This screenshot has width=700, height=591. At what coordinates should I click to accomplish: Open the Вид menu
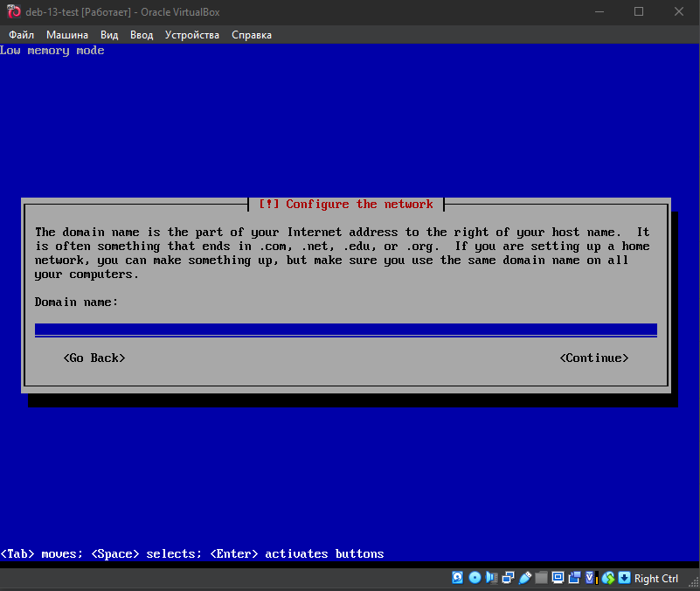pos(109,35)
